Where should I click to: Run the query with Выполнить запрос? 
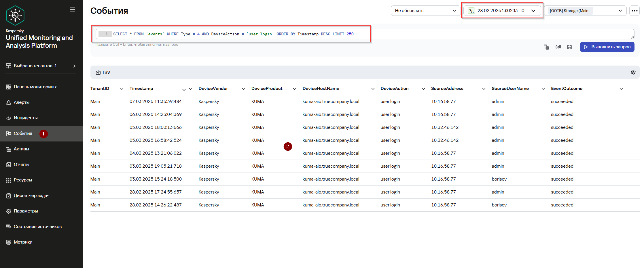[x=607, y=47]
